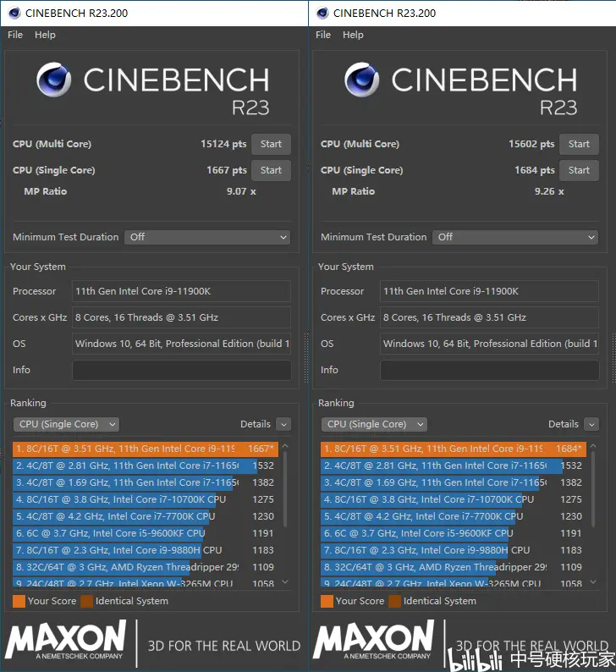This screenshot has height=672, width=616.
Task: Click the large Cinebench sphere logo, left window
Action: pos(54,80)
